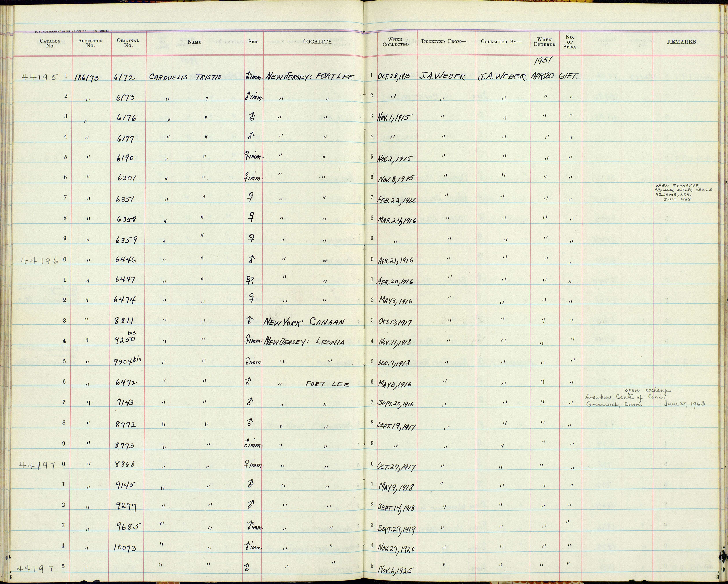The width and height of the screenshot is (728, 584).
Task: Click original number '9304 bis'
Action: coord(128,362)
